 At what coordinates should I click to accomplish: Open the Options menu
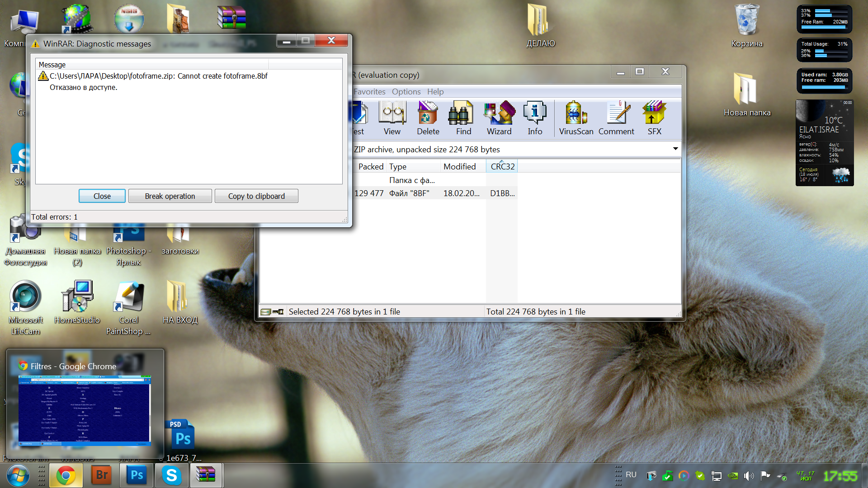(406, 92)
